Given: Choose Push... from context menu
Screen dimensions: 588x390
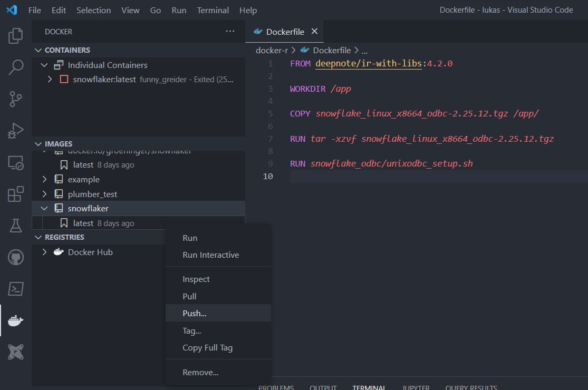Looking at the screenshot, I should (218, 313).
